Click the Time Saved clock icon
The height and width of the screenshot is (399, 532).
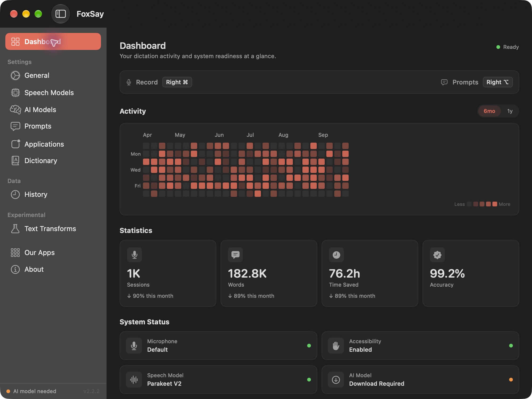[x=336, y=255]
